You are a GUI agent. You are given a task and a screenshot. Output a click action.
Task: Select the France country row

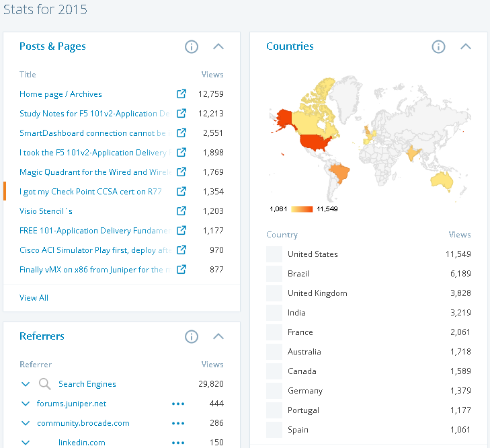pyautogui.click(x=368, y=332)
